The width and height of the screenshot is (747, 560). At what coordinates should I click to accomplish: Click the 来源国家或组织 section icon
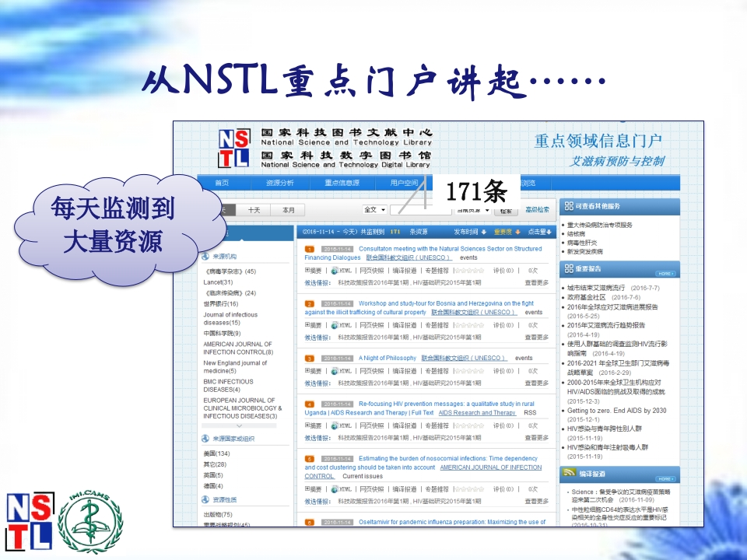coord(205,439)
